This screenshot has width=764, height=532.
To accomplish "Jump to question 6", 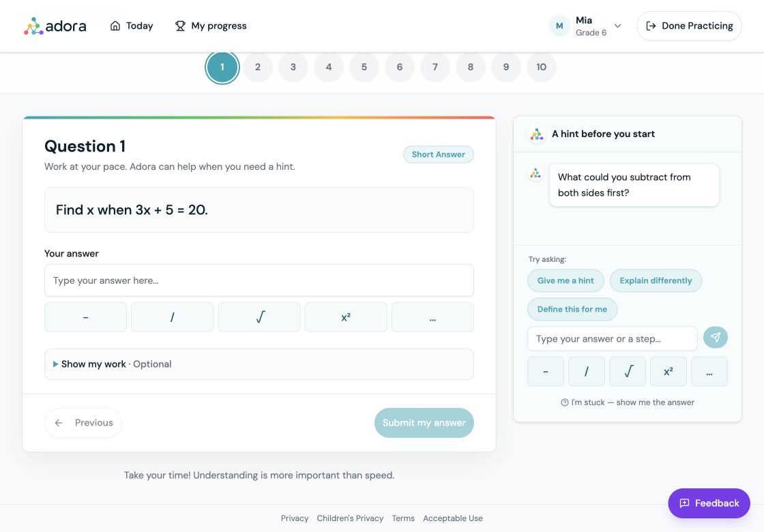I will click(x=400, y=68).
